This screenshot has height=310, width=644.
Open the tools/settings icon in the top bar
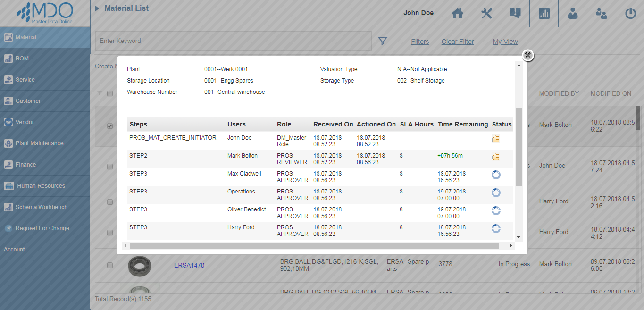coord(486,14)
